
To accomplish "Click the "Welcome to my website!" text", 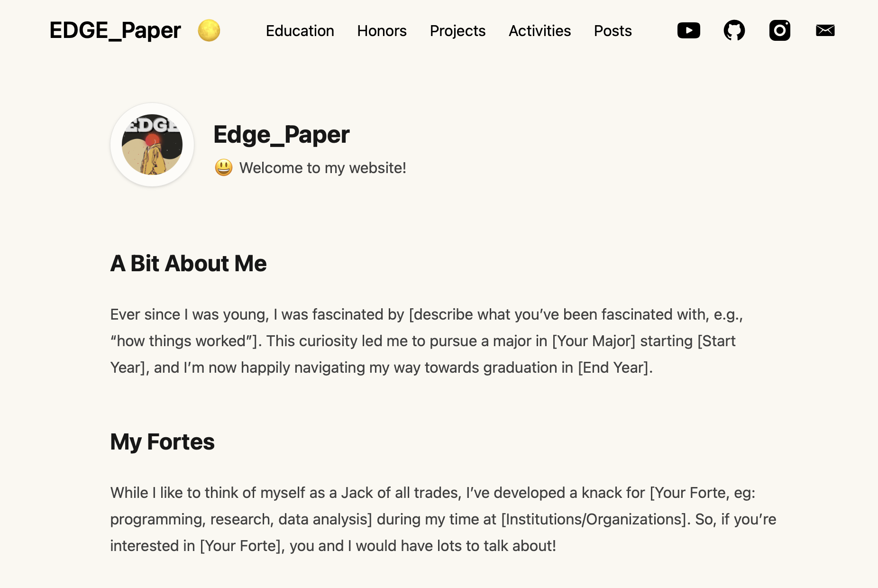I will click(x=322, y=168).
